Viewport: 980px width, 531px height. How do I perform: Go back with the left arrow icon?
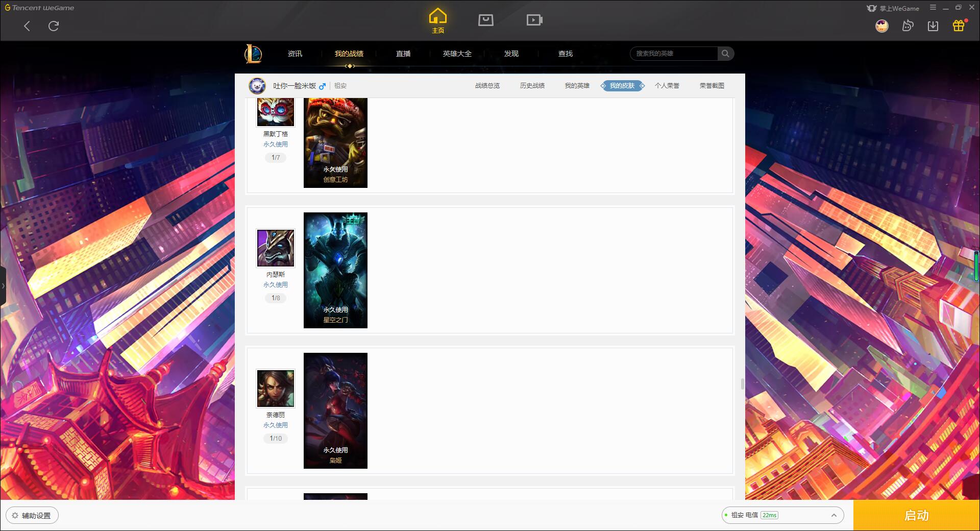click(27, 26)
